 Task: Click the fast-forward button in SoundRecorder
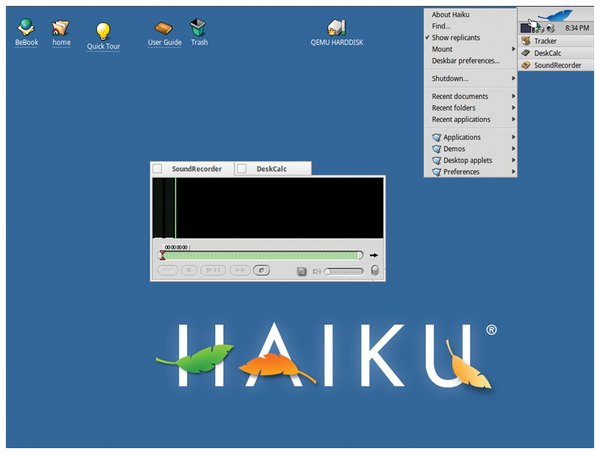[x=240, y=270]
